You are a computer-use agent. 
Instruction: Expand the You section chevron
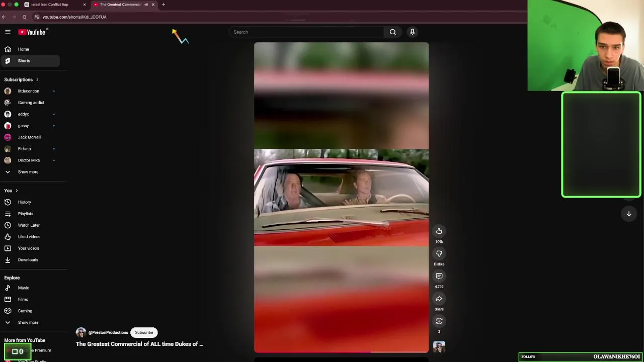(17, 191)
